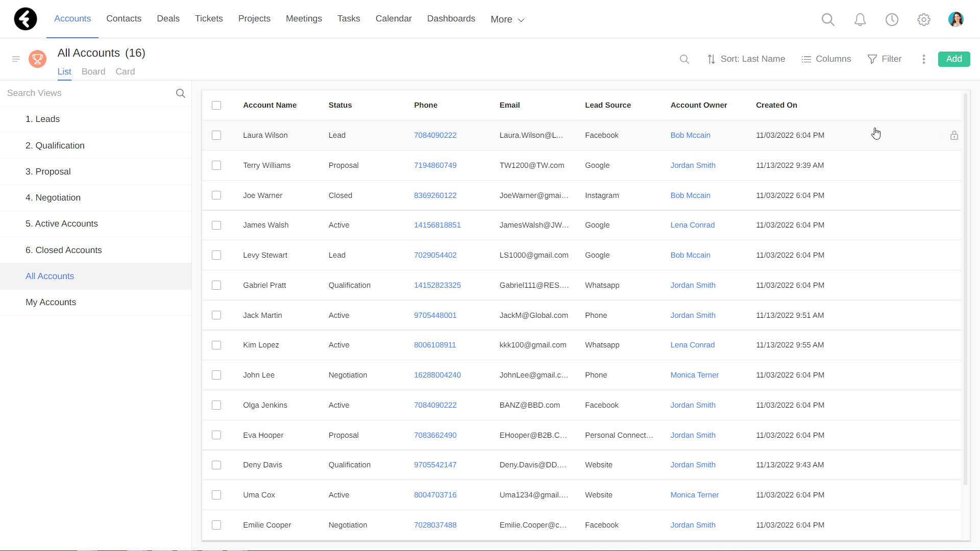The width and height of the screenshot is (980, 551).
Task: Click the Lead Source column header
Action: [607, 105]
